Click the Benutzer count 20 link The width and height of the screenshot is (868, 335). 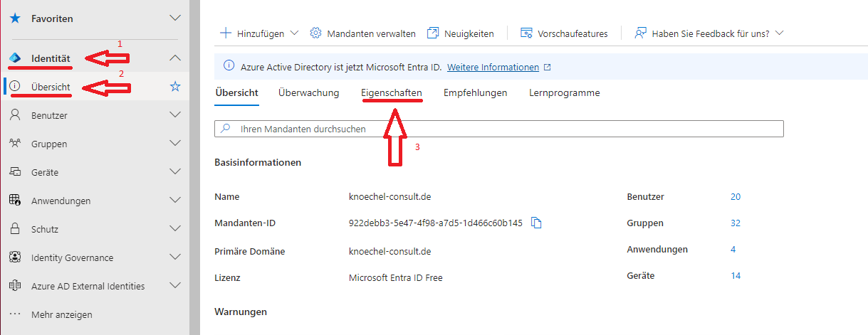[x=736, y=197]
